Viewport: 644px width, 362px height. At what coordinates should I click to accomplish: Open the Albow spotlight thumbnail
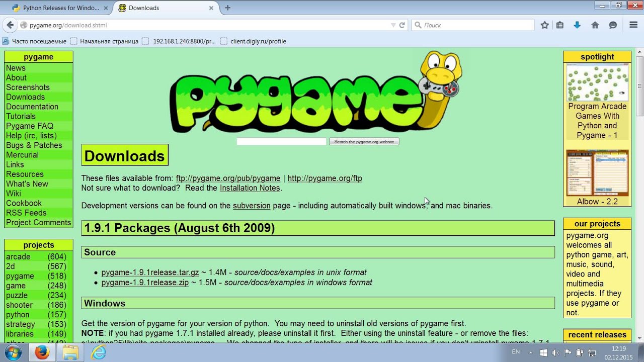pos(597,173)
